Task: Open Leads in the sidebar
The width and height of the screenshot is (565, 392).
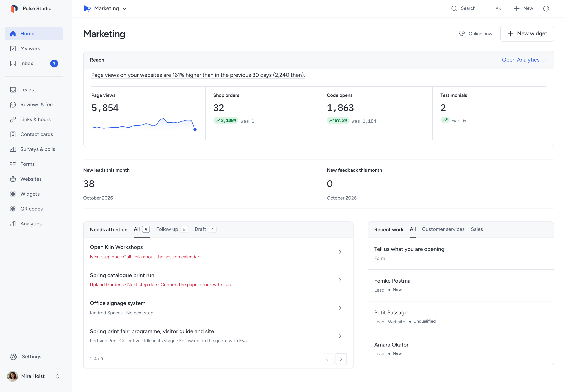Action: coord(34,90)
